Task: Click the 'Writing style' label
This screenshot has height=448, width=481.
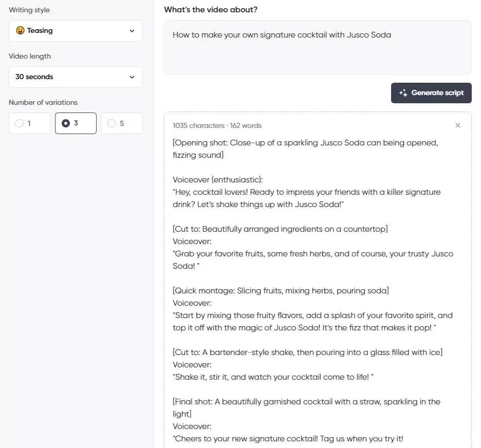Action: pyautogui.click(x=29, y=10)
